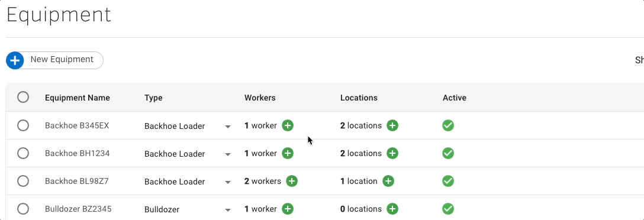
Task: Click '1 worker' text for Backhoe B345EX
Action: pyautogui.click(x=261, y=125)
